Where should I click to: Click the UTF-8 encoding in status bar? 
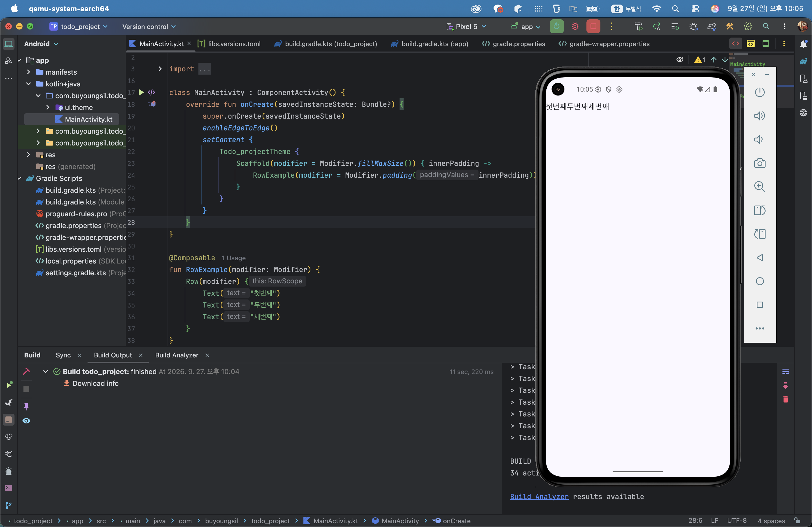coord(737,521)
